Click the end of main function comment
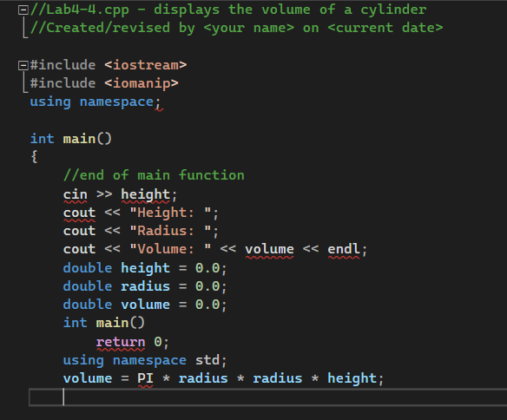Image resolution: width=507 pixels, height=420 pixels. tap(154, 175)
